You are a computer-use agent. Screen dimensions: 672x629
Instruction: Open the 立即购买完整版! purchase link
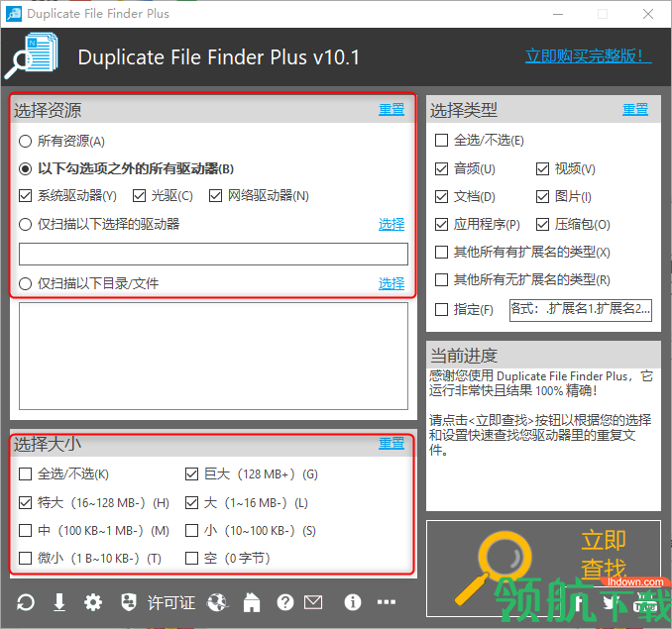(589, 56)
